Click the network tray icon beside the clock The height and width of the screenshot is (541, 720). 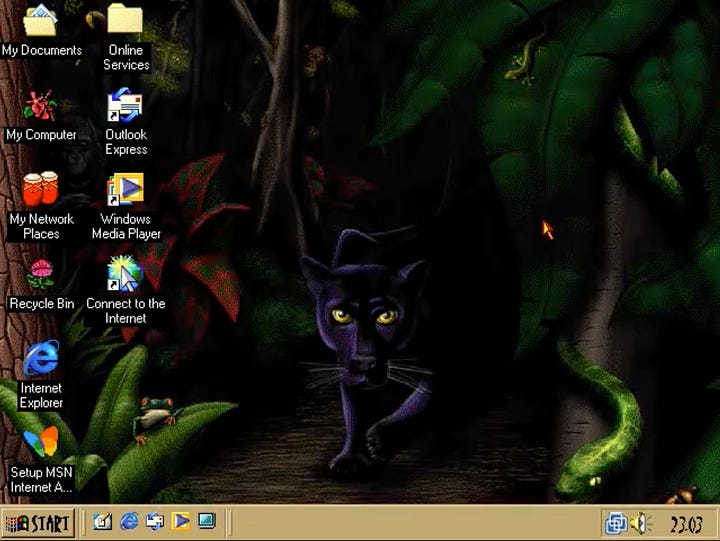615,524
